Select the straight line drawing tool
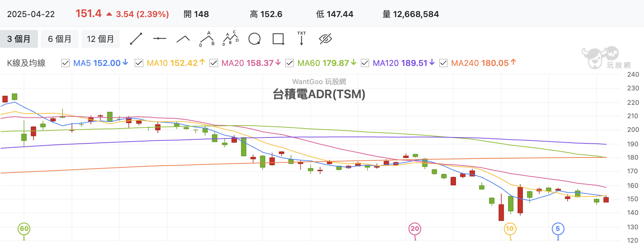The image size is (644, 246). (x=136, y=39)
